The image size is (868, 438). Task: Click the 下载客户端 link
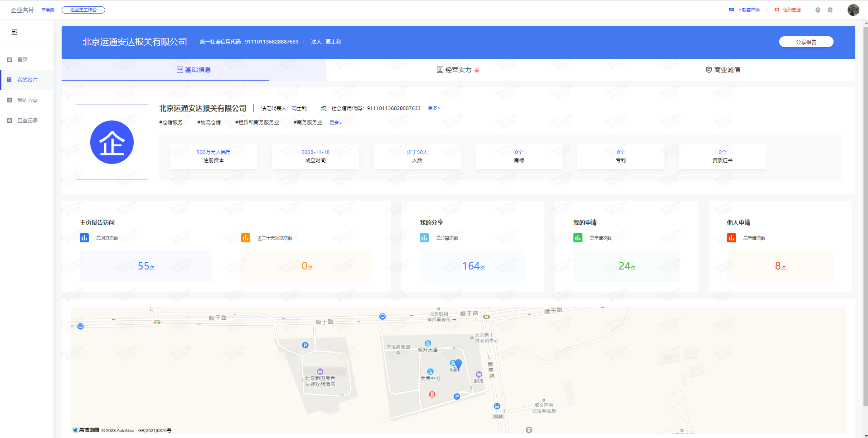[x=744, y=10]
